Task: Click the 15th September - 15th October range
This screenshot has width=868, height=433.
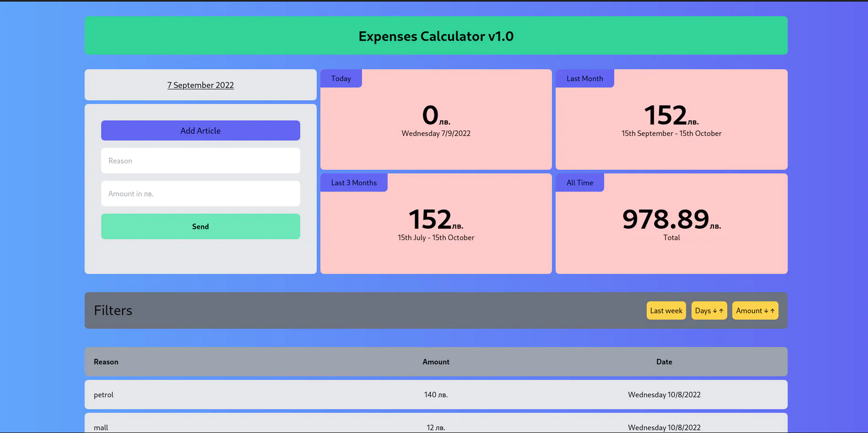Action: (672, 133)
